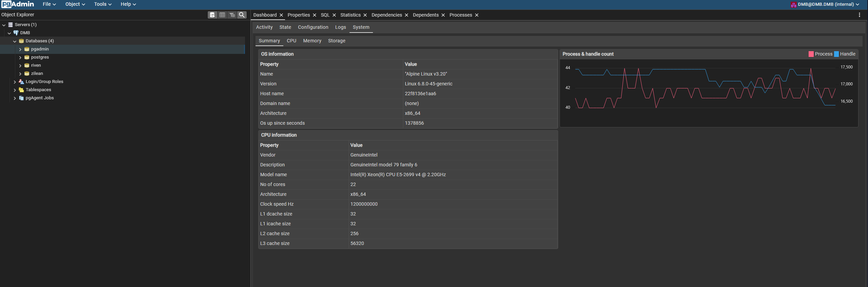Select the 'Model name' CPU property row

[408, 175]
